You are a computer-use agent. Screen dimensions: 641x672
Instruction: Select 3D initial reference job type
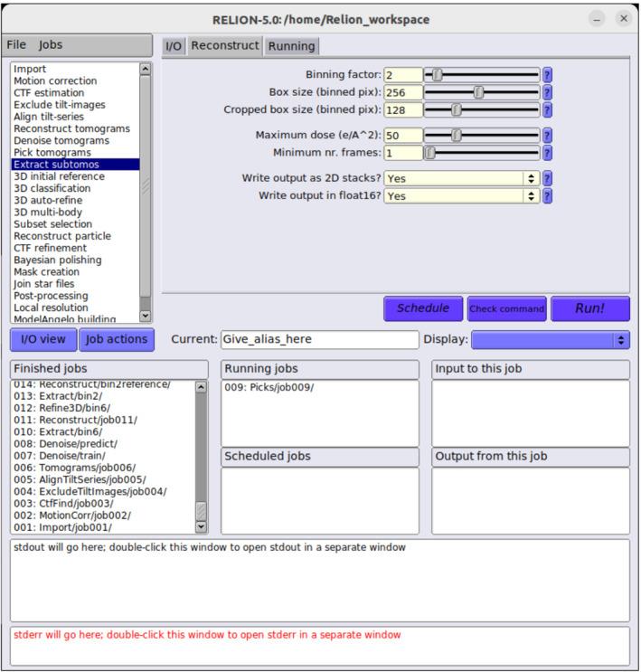tap(75, 176)
